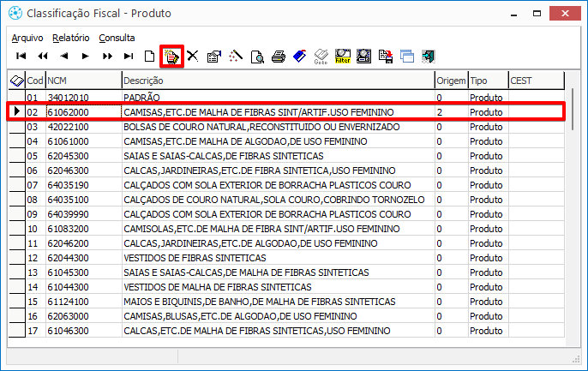588x371 pixels.
Task: Click the grid corner book icon
Action: pos(17,81)
